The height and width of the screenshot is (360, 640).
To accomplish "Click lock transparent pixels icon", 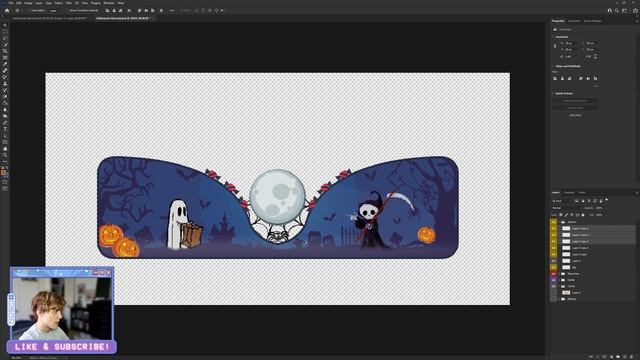I will (x=561, y=215).
